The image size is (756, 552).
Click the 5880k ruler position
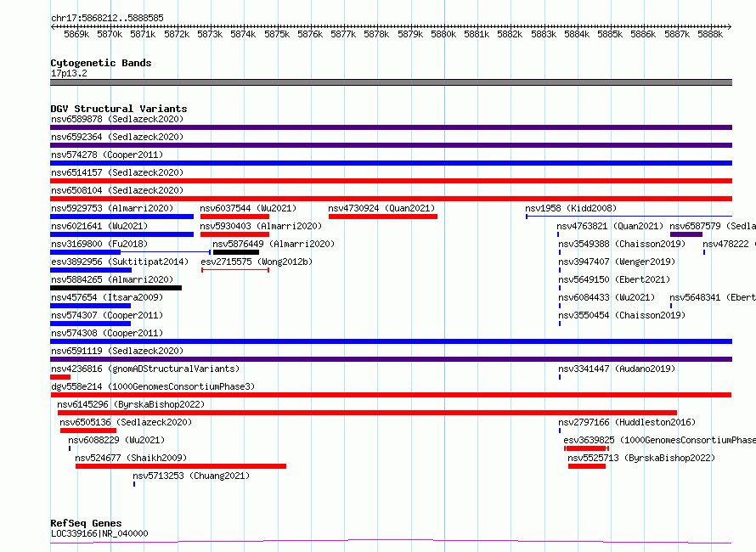tap(443, 34)
